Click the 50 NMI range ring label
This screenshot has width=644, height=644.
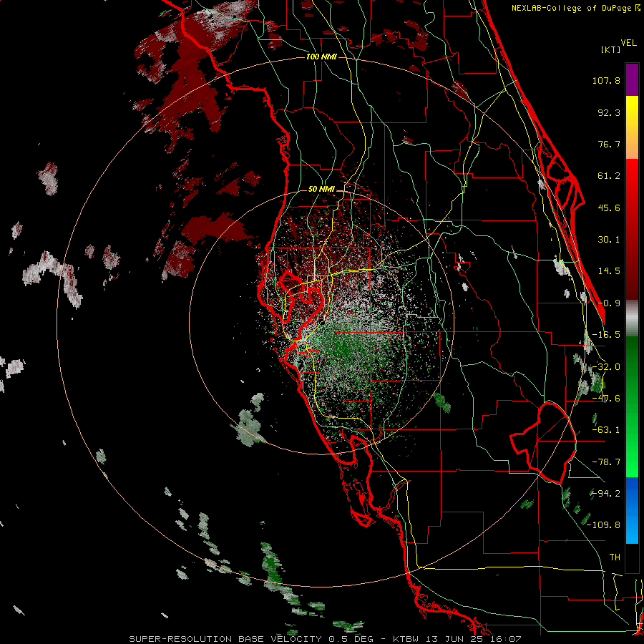click(321, 190)
